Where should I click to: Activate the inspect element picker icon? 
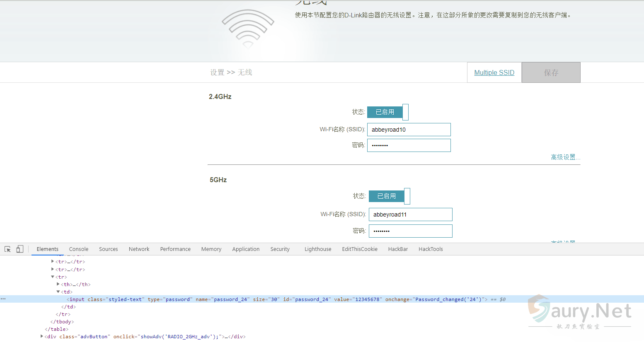[x=7, y=249]
